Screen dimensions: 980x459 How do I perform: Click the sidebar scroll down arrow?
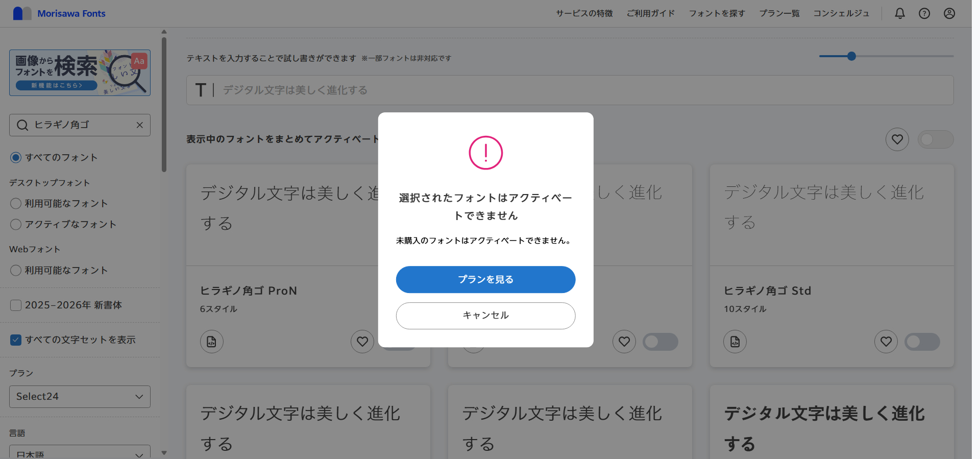164,452
